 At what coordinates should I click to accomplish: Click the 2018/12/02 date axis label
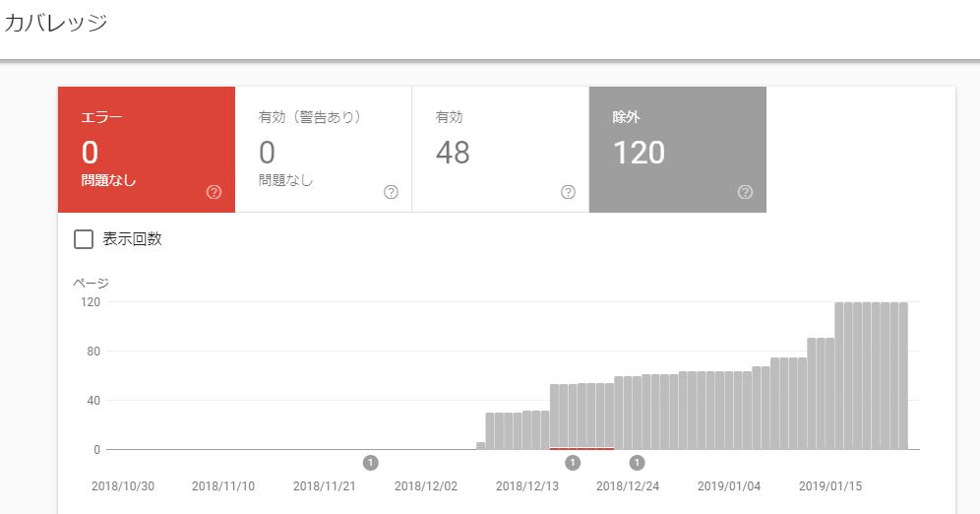pyautogui.click(x=426, y=485)
